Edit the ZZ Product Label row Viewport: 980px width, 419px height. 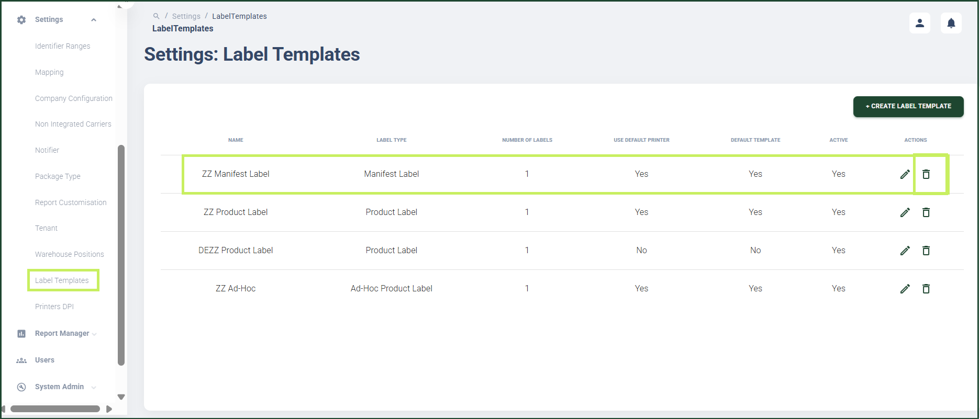pyautogui.click(x=905, y=212)
